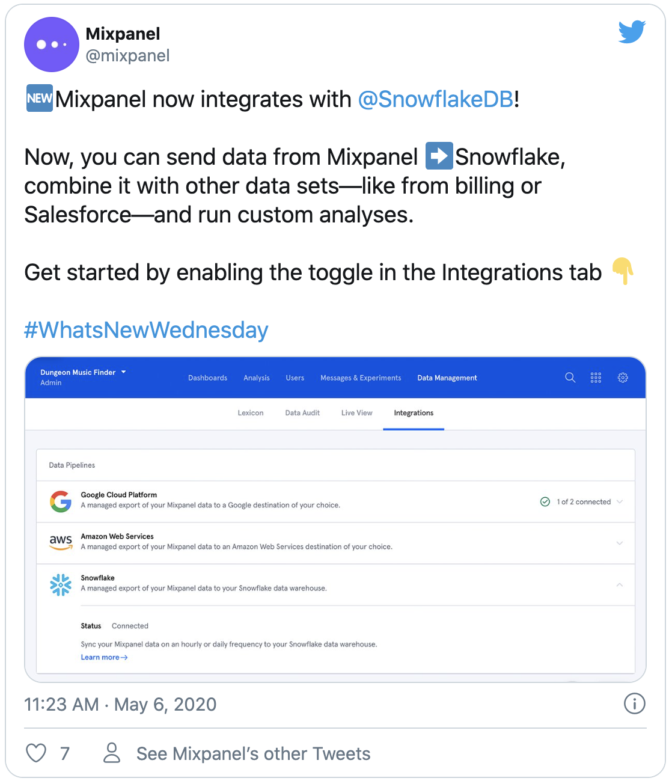Click the tweet info icon
The height and width of the screenshot is (784, 672).
point(635,703)
